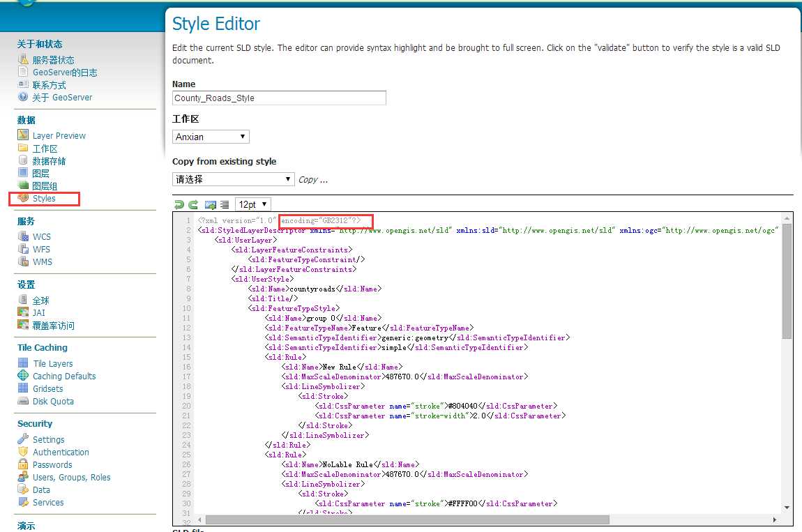Viewport: 802px width, 532px height.
Task: Click the Tile Layers icon
Action: coord(23,363)
